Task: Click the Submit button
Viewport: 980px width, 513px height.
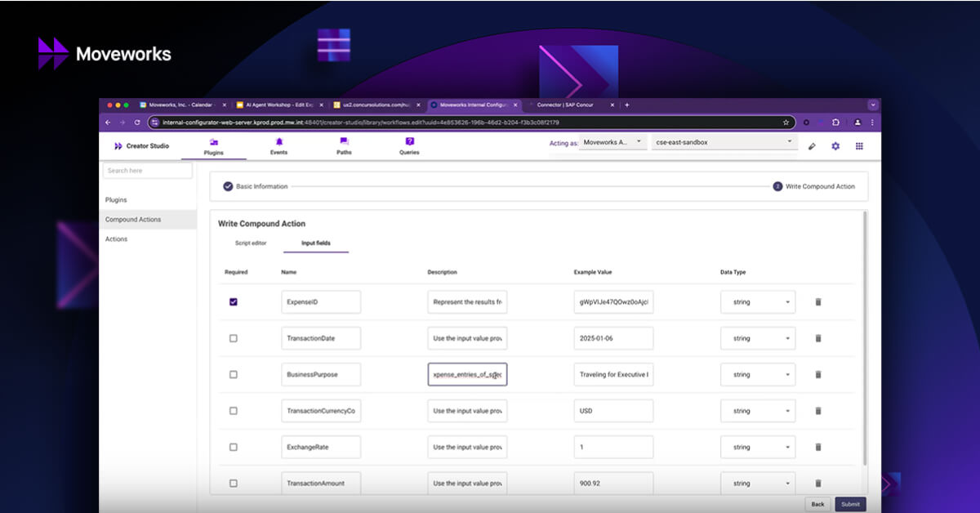Action: 850,504
